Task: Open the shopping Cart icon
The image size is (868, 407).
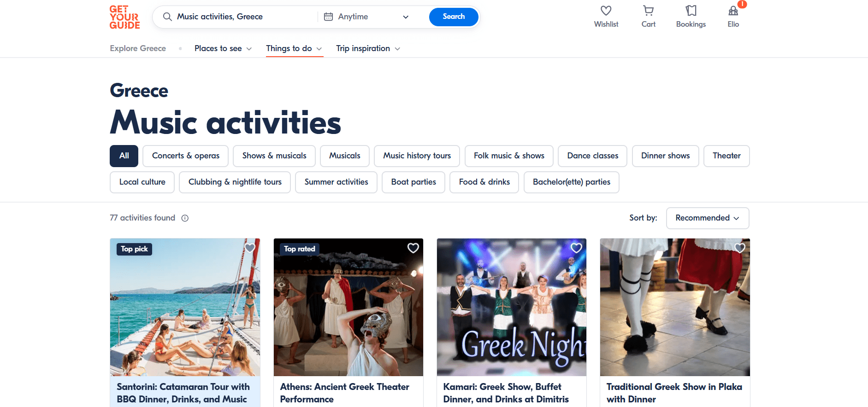Action: click(648, 11)
